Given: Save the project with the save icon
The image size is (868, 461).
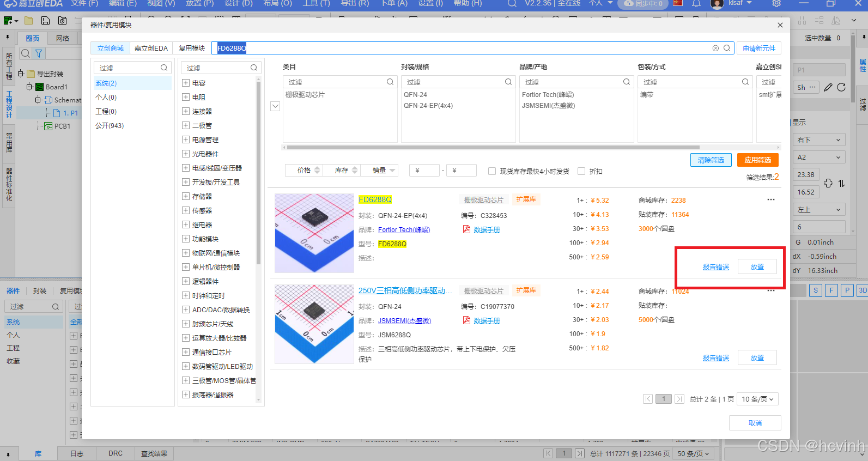Looking at the screenshot, I should [46, 21].
